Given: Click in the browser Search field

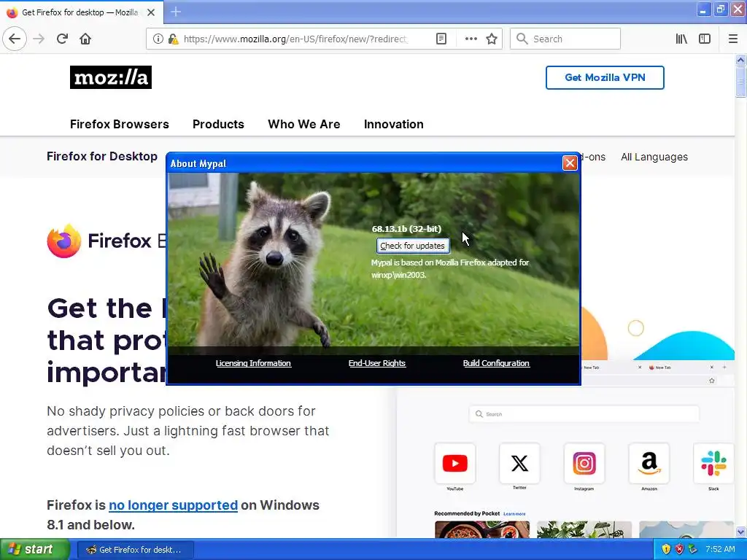Looking at the screenshot, I should tap(565, 39).
